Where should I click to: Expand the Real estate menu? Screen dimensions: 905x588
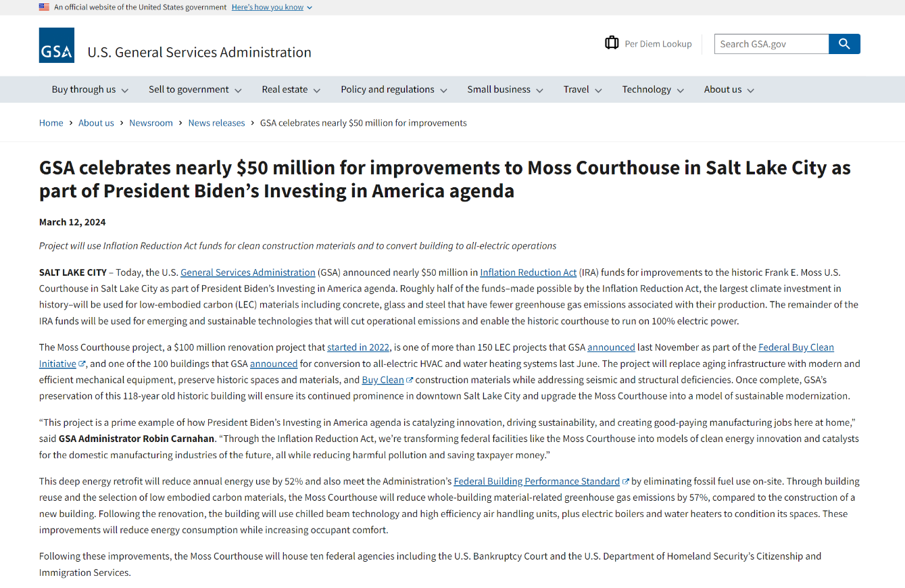click(291, 89)
